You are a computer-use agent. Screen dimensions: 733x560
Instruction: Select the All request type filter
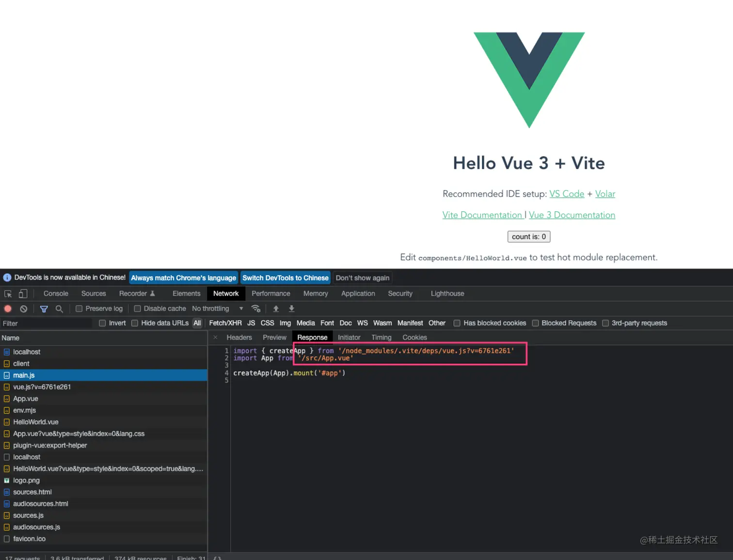pyautogui.click(x=197, y=323)
